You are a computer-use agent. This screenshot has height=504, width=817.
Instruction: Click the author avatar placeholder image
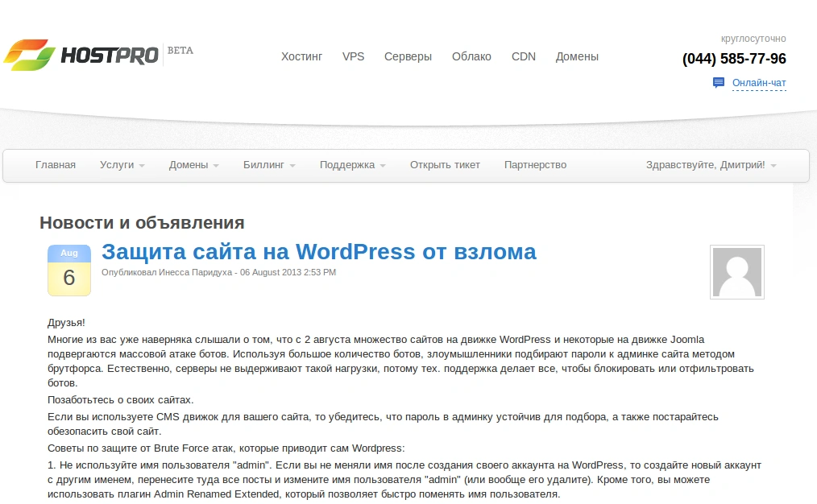(x=736, y=272)
